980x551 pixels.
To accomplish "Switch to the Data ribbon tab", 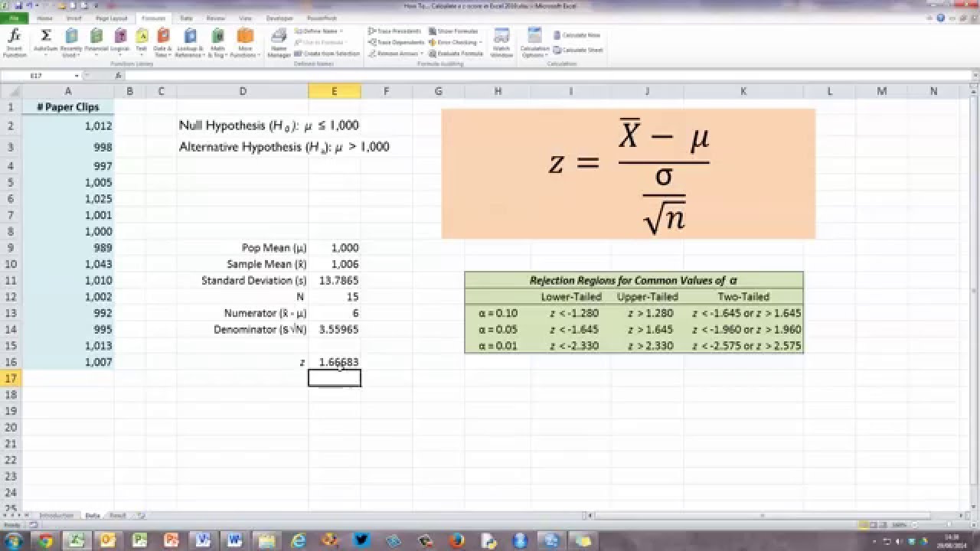I will tap(186, 17).
